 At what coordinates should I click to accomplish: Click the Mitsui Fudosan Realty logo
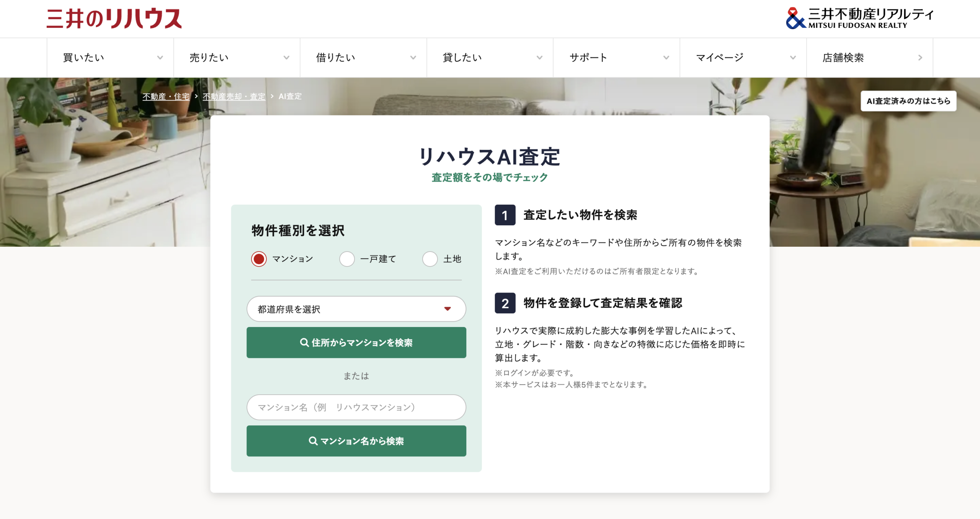[x=859, y=18]
